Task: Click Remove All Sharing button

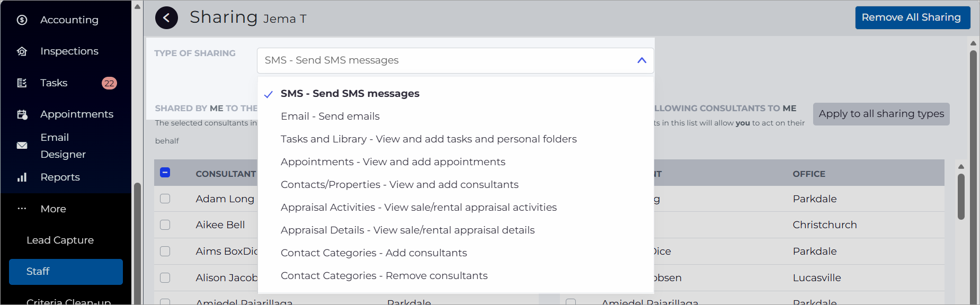Action: 913,17
